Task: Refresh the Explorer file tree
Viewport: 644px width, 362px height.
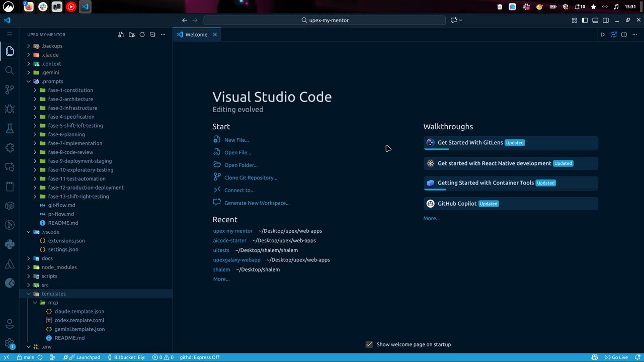Action: coord(142,35)
